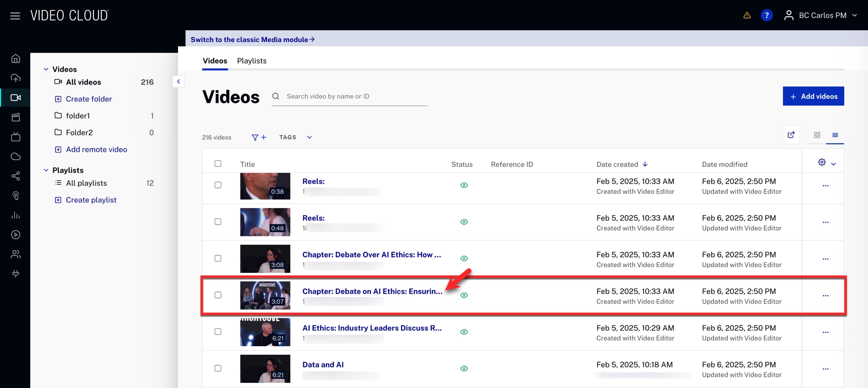Tick the select-all checkbox in header
The width and height of the screenshot is (868, 388).
tap(218, 164)
